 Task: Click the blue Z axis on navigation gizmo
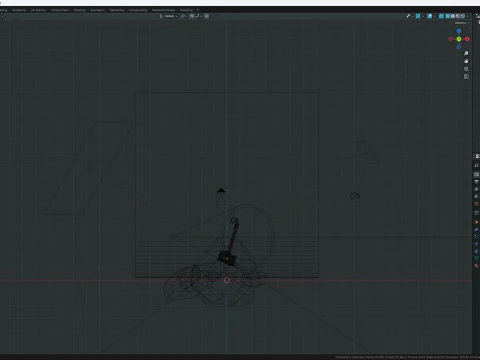point(459,31)
